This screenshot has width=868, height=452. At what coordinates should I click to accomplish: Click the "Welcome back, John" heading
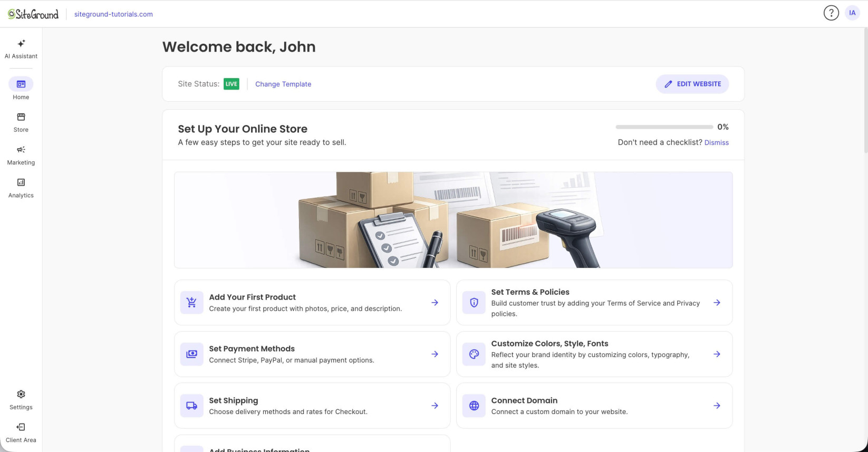pos(239,47)
